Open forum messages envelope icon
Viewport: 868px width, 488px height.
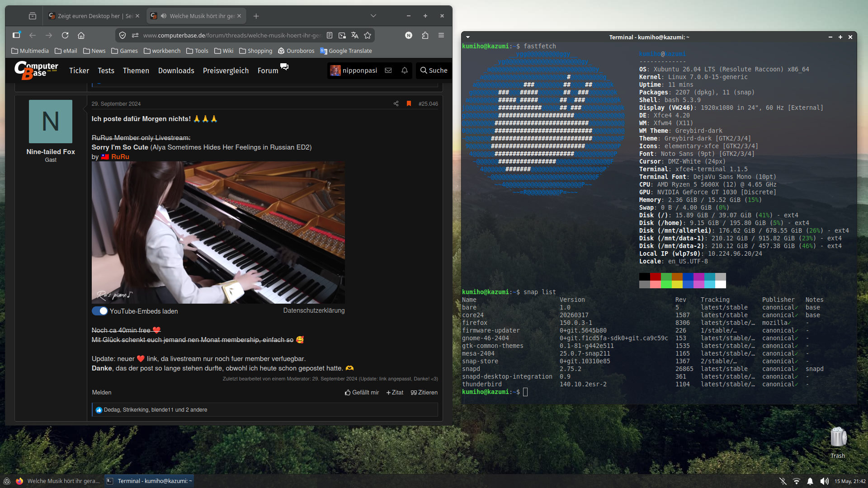388,70
